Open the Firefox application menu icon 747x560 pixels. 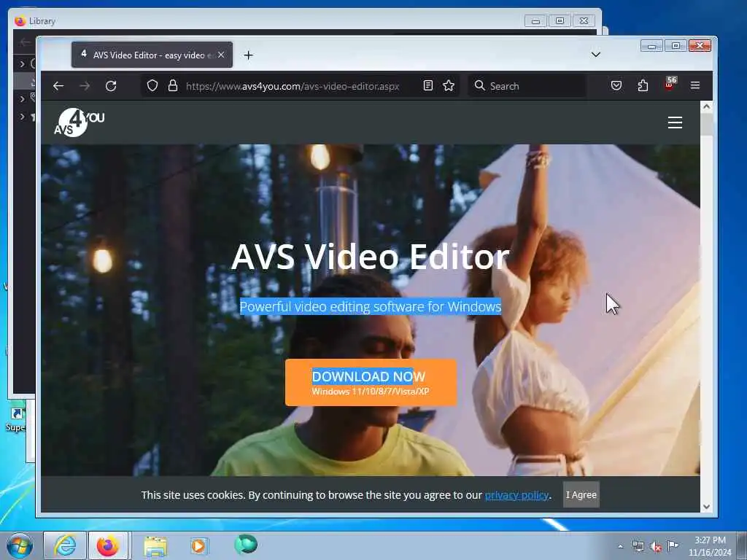tap(695, 86)
